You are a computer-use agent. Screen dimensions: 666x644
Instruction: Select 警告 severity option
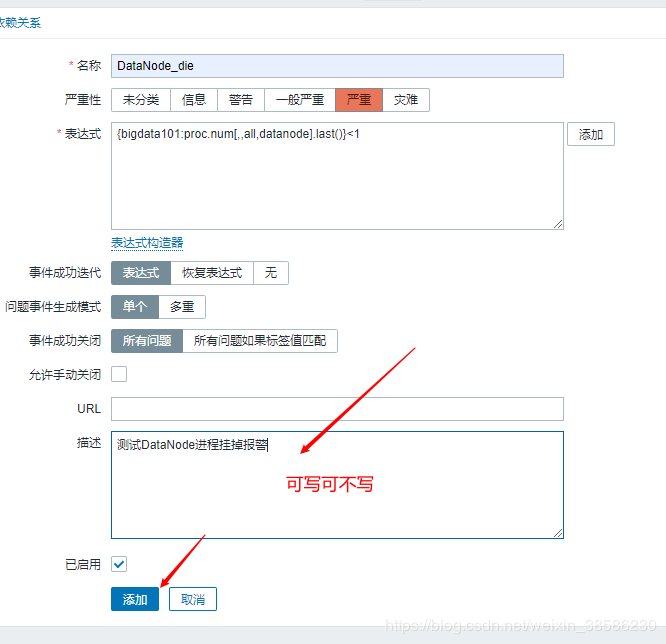pos(241,100)
